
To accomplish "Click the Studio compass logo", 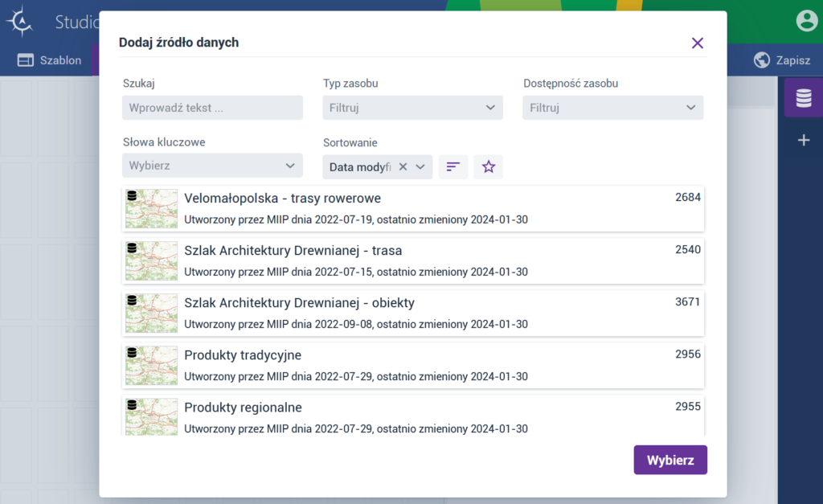I will click(x=20, y=22).
